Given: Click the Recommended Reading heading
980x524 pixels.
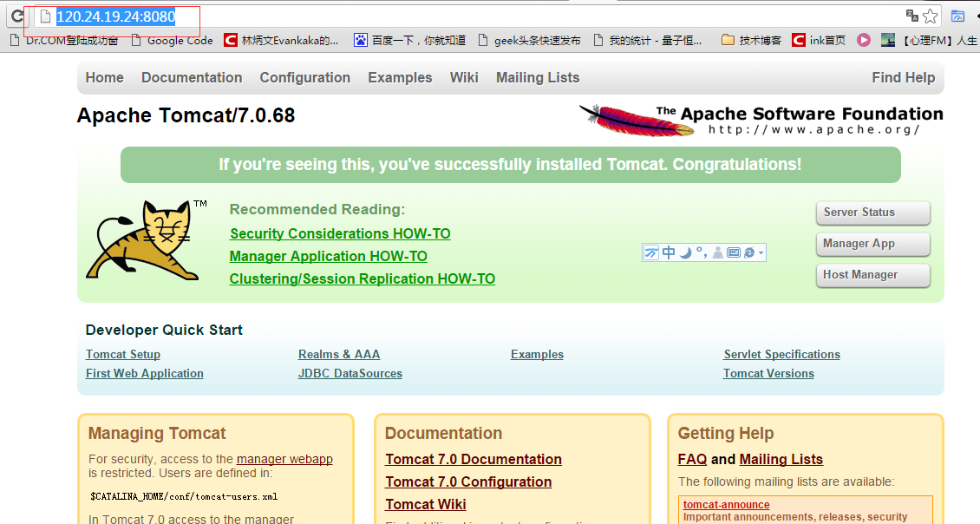Looking at the screenshot, I should click(317, 209).
